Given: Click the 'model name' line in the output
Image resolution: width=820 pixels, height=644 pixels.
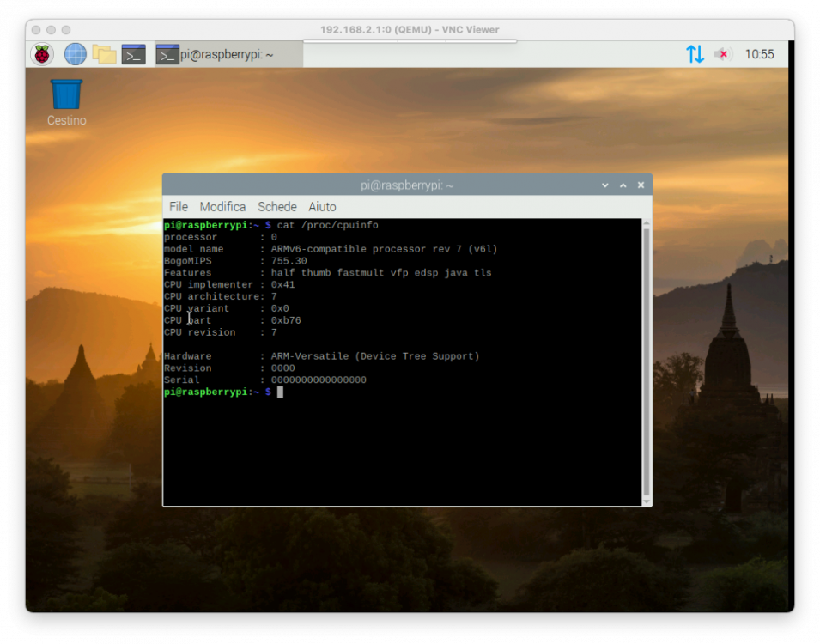Looking at the screenshot, I should click(x=331, y=249).
